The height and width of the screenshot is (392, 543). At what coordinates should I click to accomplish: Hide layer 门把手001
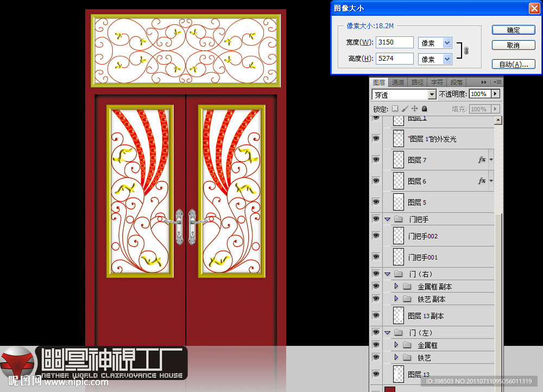376,257
